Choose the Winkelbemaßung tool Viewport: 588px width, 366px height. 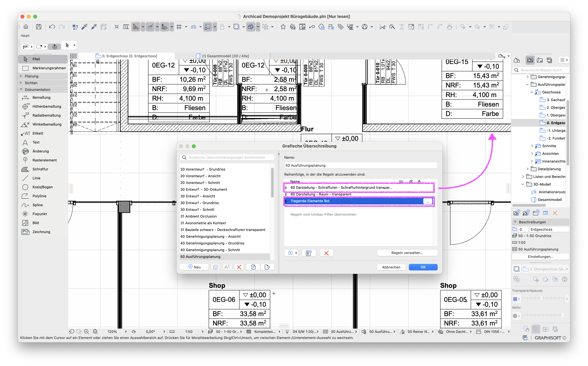click(43, 124)
